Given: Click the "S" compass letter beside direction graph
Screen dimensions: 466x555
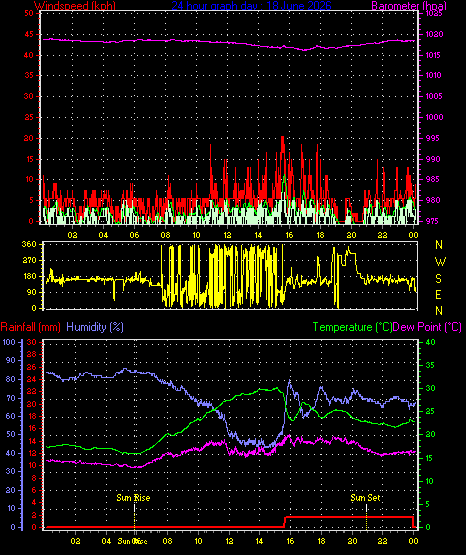Looking at the screenshot, I should (x=438, y=279).
